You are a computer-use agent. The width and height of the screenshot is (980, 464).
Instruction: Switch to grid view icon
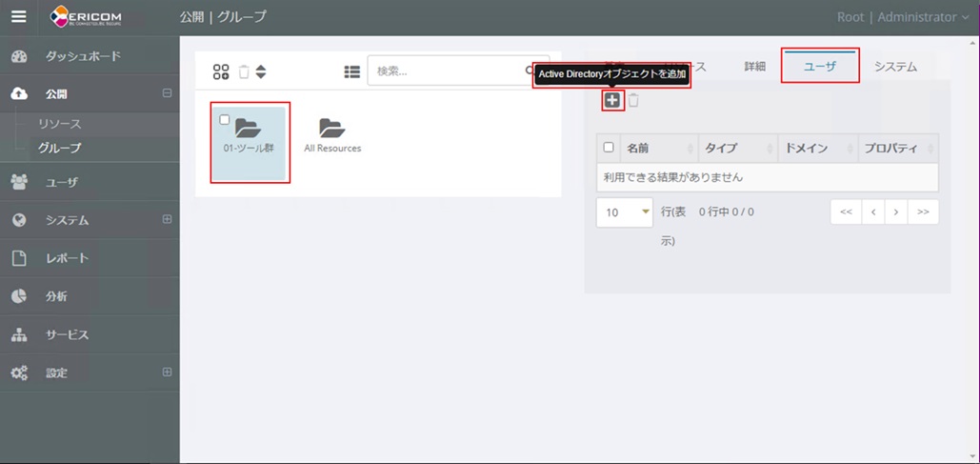click(221, 71)
